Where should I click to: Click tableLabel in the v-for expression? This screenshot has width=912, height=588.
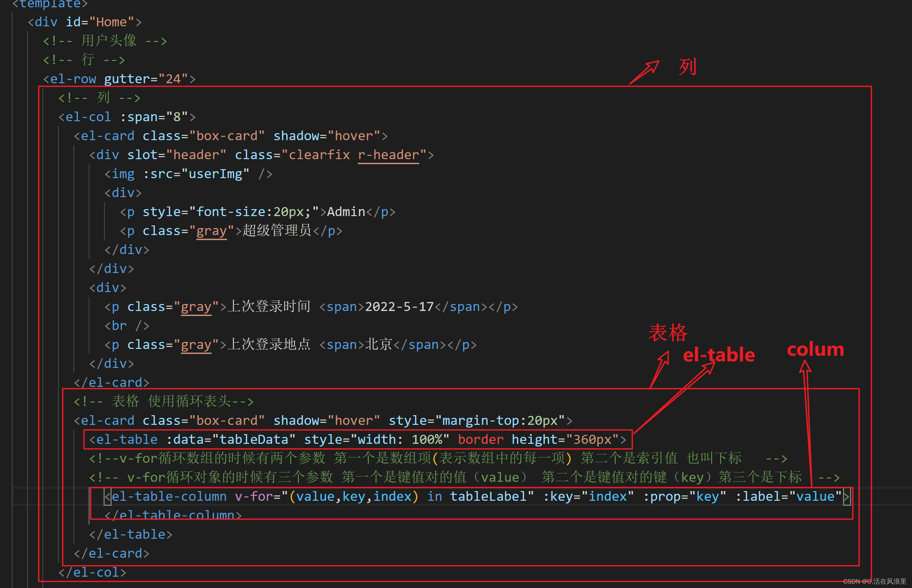coord(488,496)
